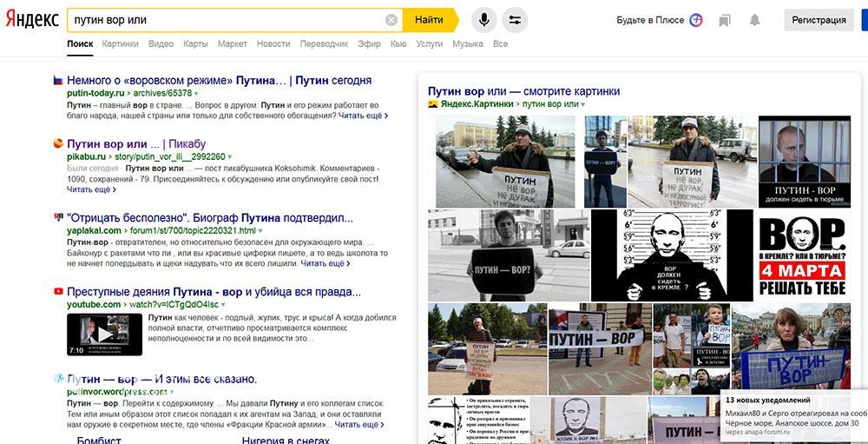The image size is (868, 444).
Task: Switch to the Картинки tab
Action: [x=120, y=43]
